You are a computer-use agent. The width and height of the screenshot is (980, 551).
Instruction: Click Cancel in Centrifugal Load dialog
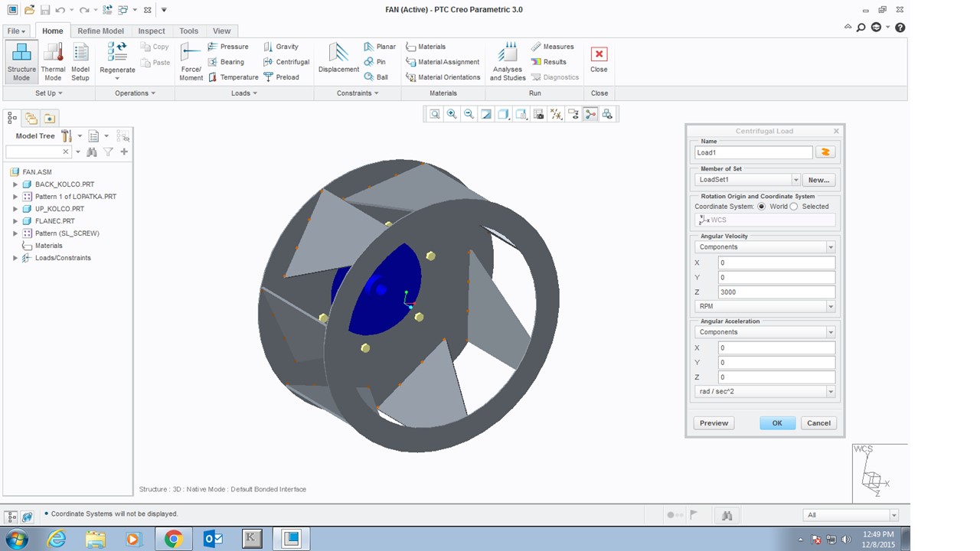tap(818, 423)
